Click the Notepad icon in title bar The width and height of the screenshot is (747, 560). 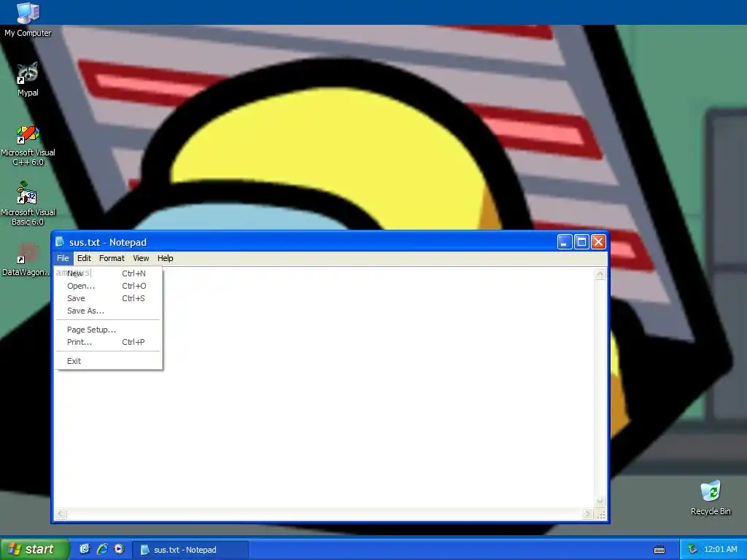[x=60, y=242]
